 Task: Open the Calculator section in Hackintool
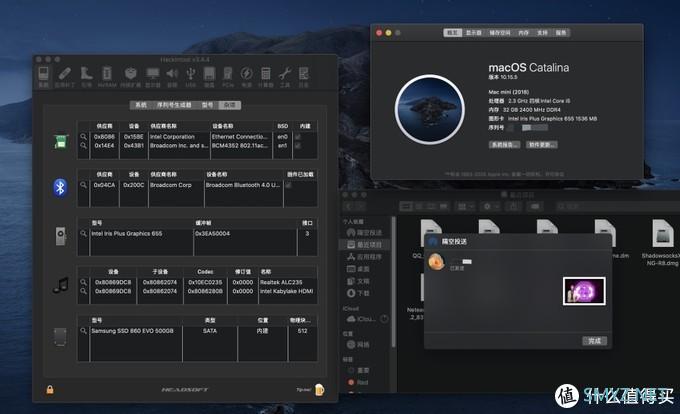point(265,77)
